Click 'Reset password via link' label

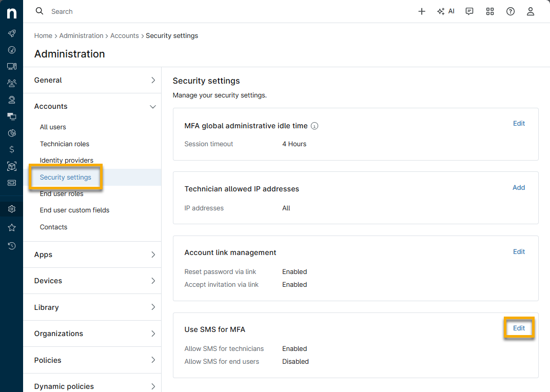click(220, 271)
